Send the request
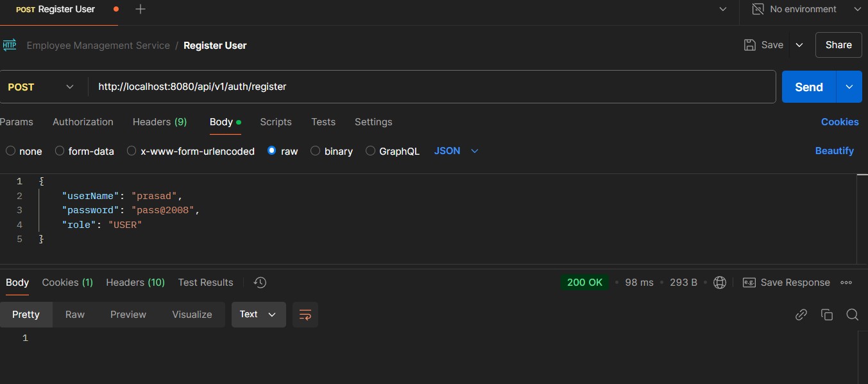 [x=809, y=87]
